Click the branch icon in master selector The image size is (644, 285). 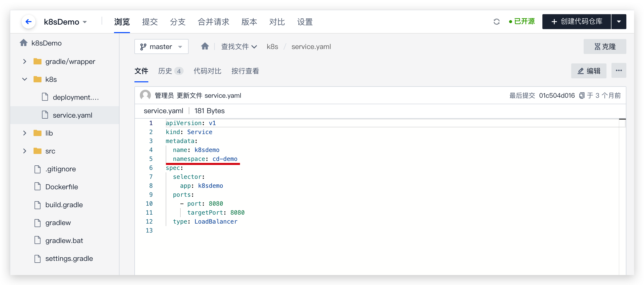click(x=143, y=47)
